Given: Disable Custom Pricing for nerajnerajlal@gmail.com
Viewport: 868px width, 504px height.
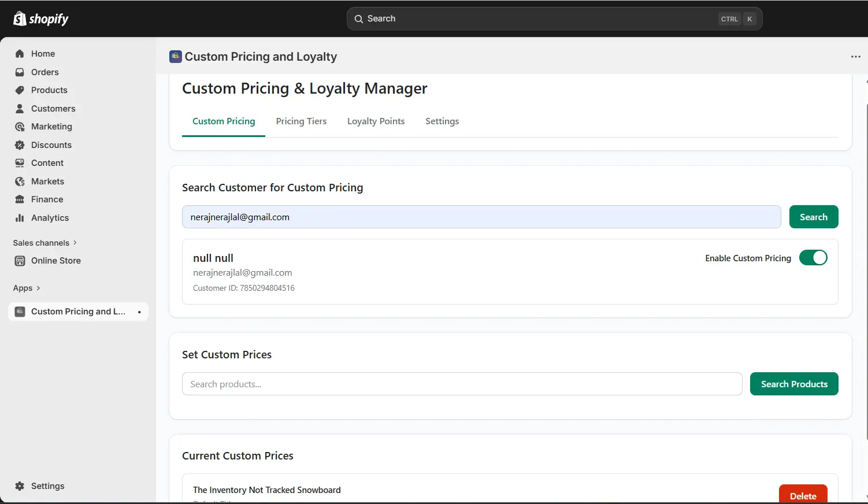Looking at the screenshot, I should pos(813,257).
